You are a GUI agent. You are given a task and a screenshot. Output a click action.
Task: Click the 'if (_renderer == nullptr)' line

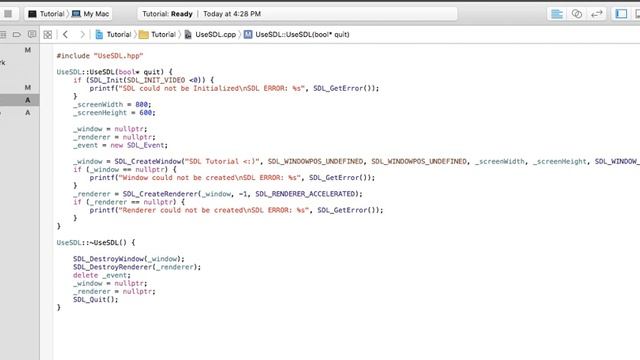tap(129, 202)
